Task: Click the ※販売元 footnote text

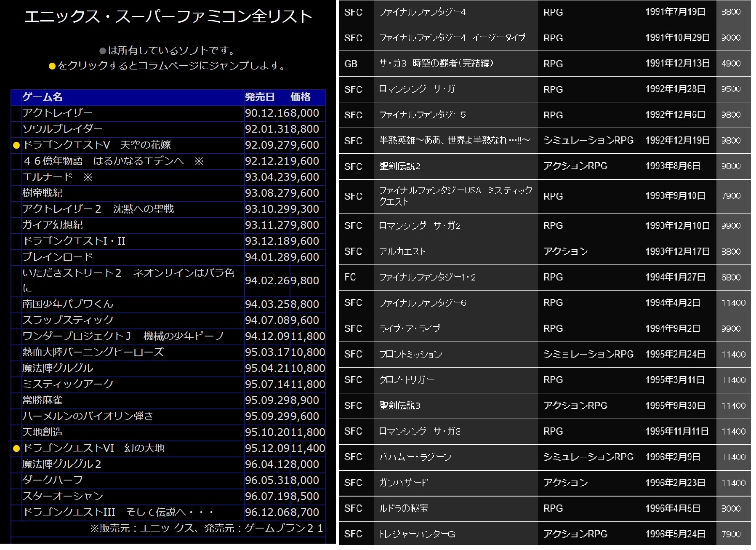Action: 206,528
